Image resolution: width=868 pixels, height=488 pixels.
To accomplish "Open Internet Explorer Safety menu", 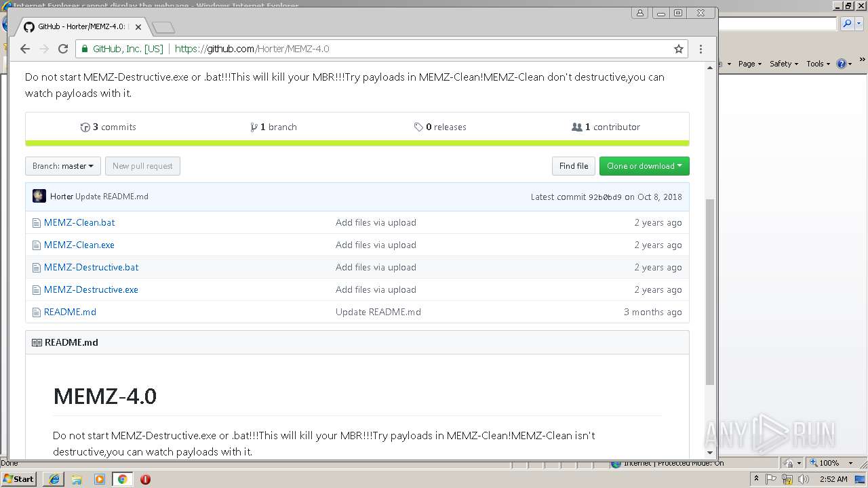I will pyautogui.click(x=783, y=64).
